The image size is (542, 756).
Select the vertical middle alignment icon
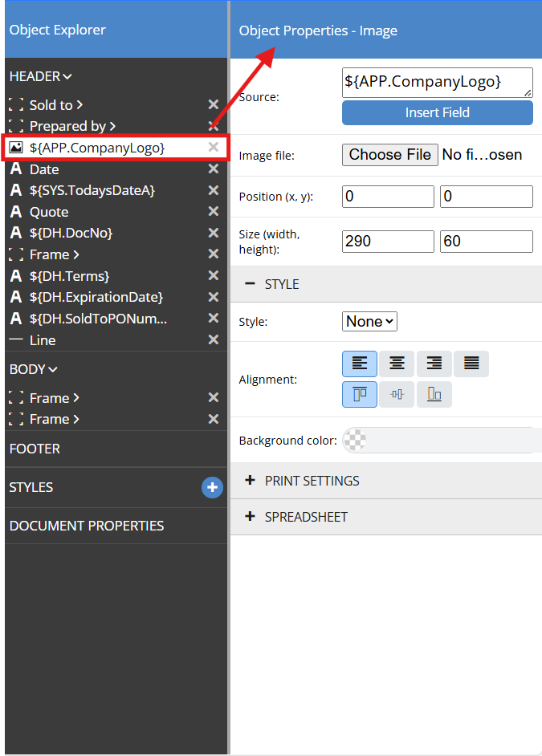[x=397, y=394]
